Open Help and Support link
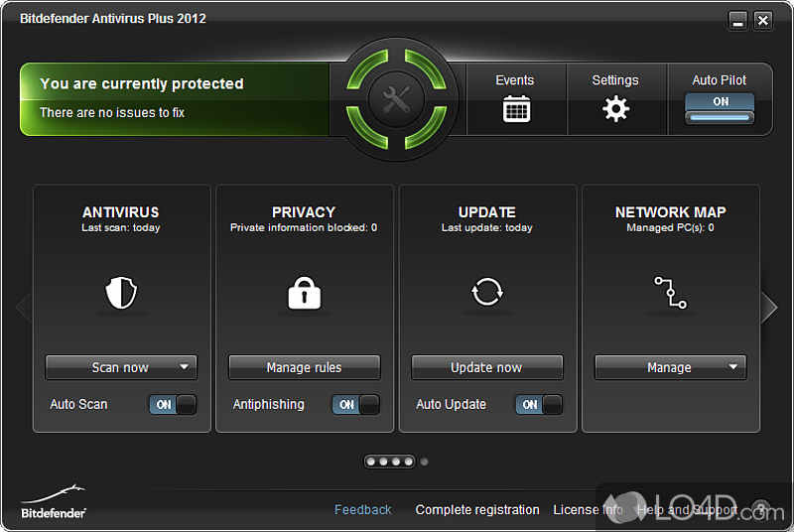Viewport: 794px width, 532px height. [687, 510]
